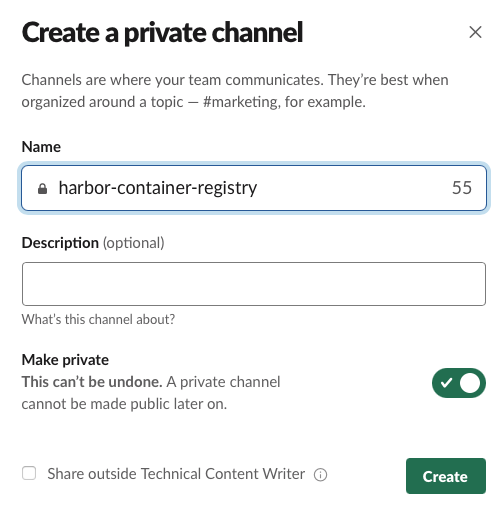
Task: Click the lock icon in Name field
Action: point(42,189)
